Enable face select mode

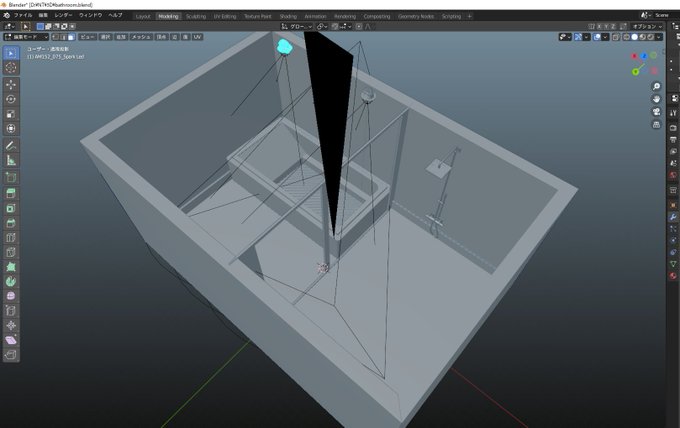coord(72,37)
